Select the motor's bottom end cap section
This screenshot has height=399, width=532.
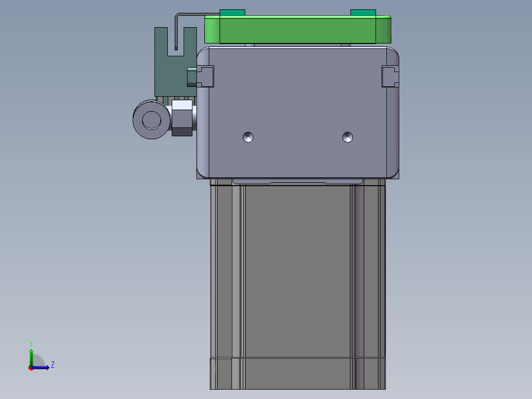coord(298,373)
